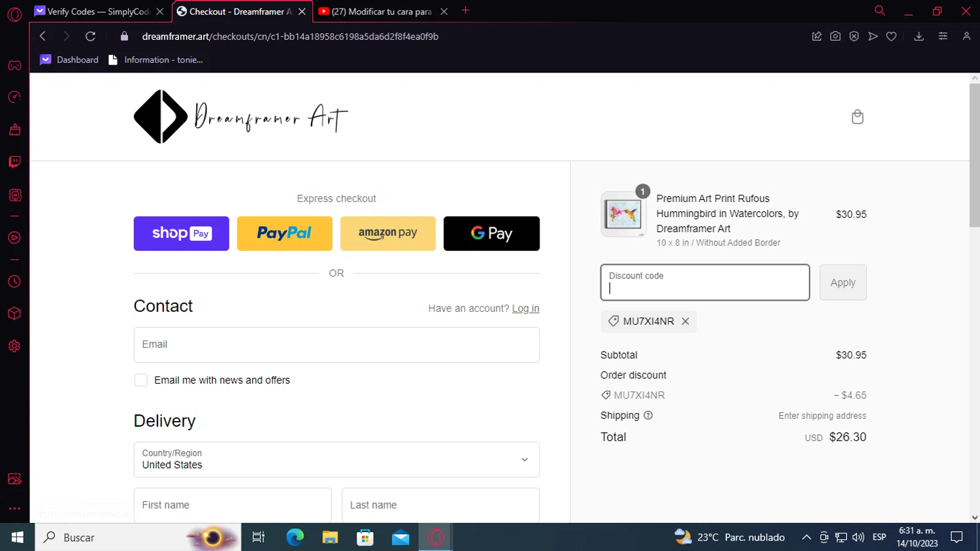Click the send arrow icon in address bar
The height and width of the screenshot is (551, 980).
(x=873, y=37)
